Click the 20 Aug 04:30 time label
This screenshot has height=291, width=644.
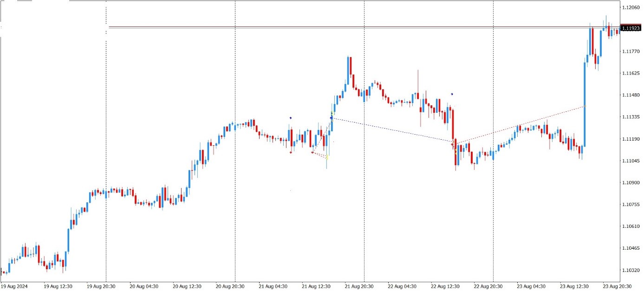(x=144, y=286)
